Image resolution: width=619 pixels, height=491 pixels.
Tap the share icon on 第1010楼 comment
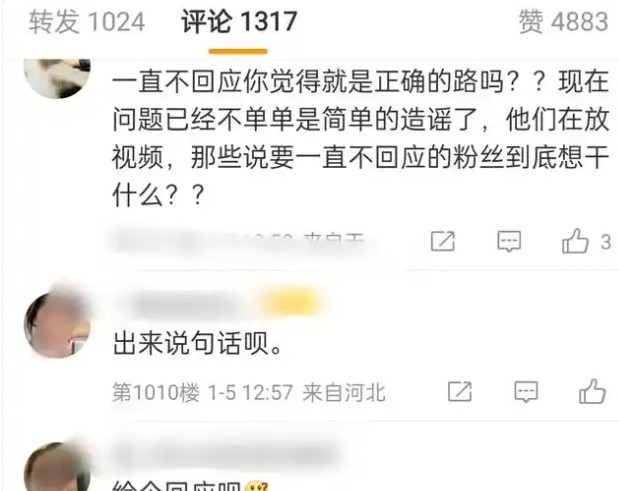pyautogui.click(x=460, y=392)
